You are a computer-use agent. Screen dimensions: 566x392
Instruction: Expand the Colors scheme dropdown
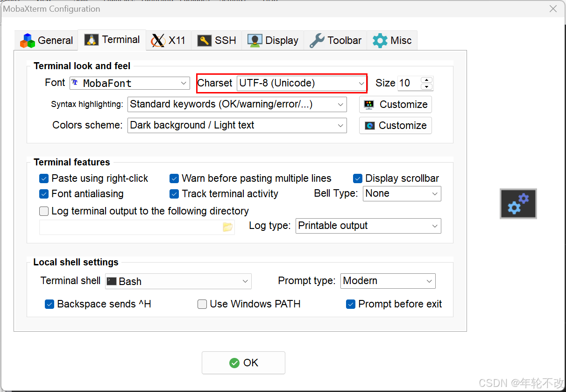[x=237, y=125]
